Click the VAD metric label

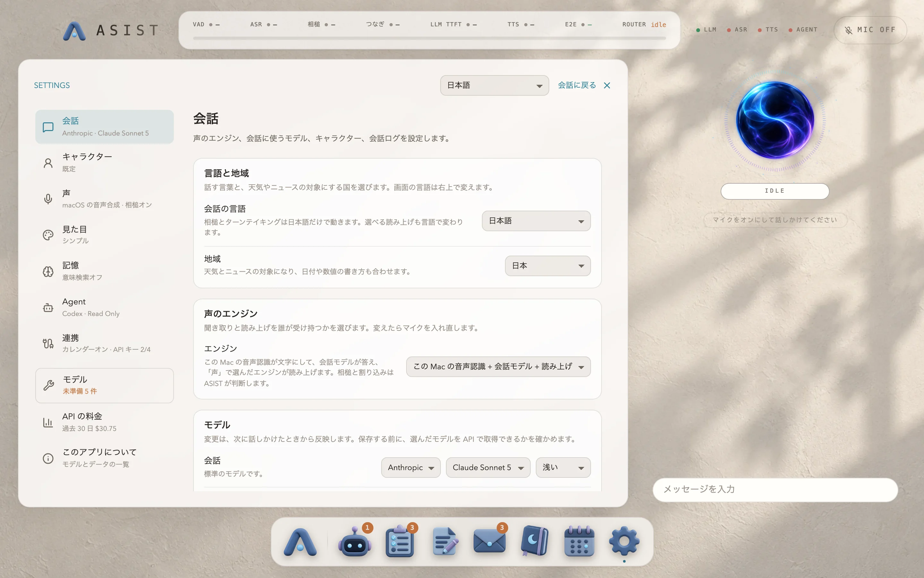point(199,24)
